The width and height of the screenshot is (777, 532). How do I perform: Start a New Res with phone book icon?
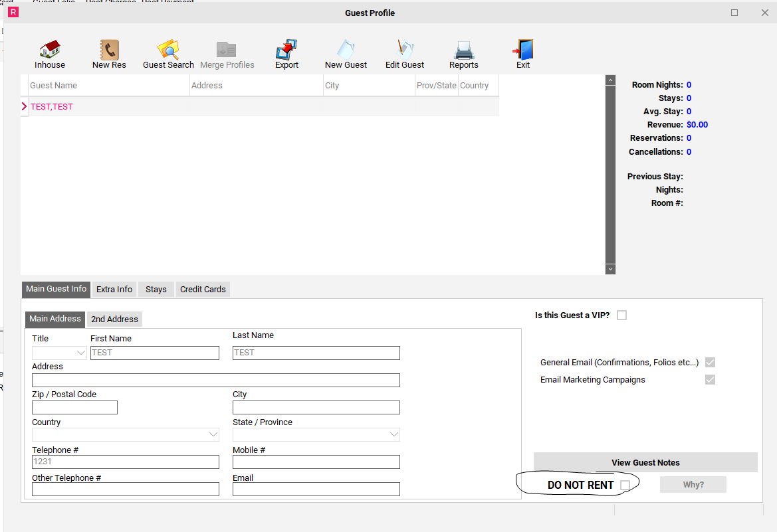[109, 50]
